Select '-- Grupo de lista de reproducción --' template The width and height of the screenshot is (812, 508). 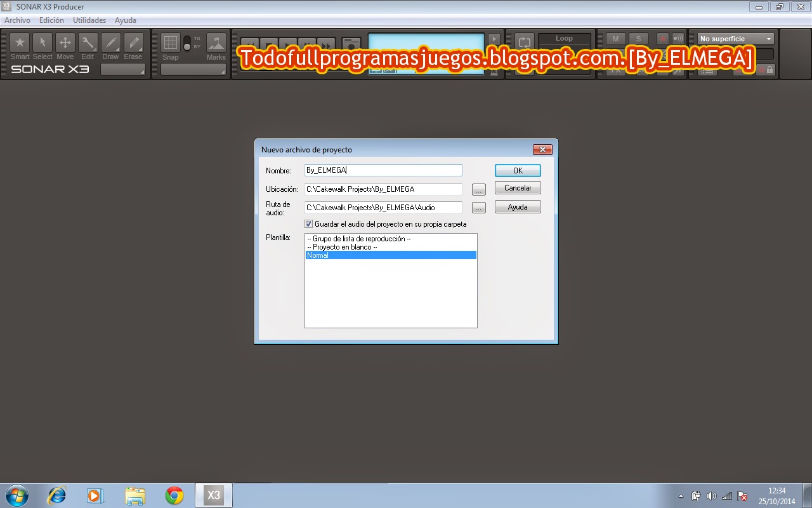(x=391, y=239)
